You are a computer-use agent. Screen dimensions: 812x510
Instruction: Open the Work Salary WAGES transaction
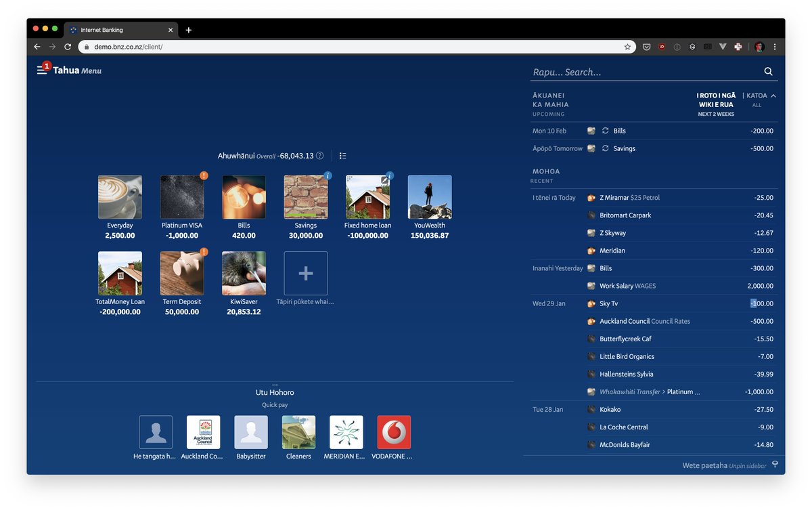(x=653, y=286)
